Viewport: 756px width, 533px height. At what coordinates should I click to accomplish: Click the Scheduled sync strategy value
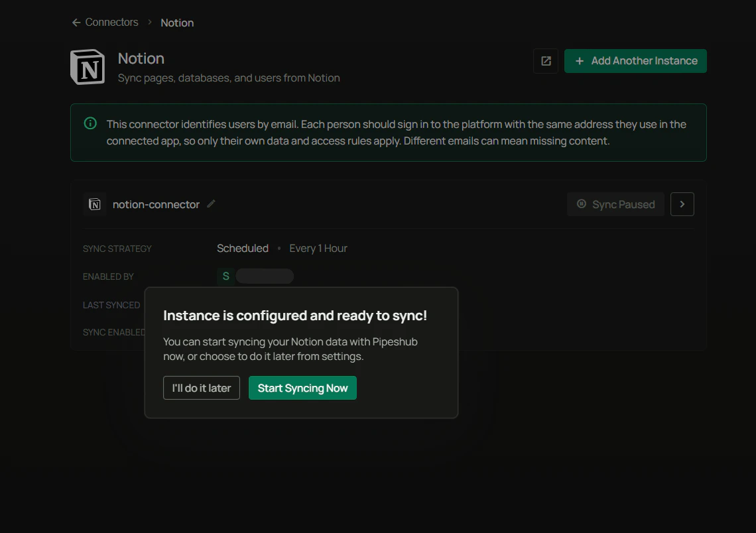click(243, 248)
